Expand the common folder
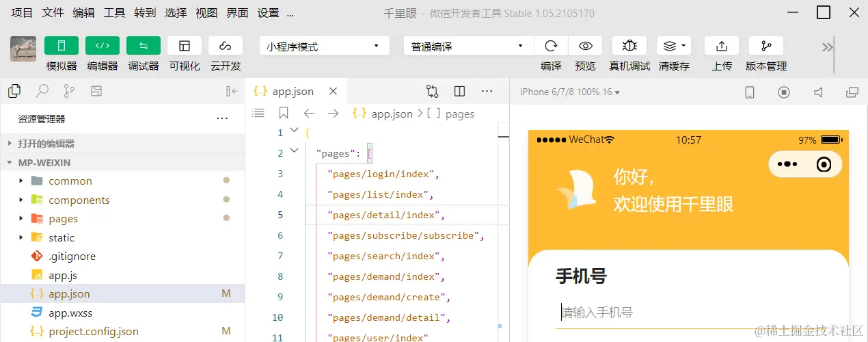The image size is (868, 342). tap(123, 181)
